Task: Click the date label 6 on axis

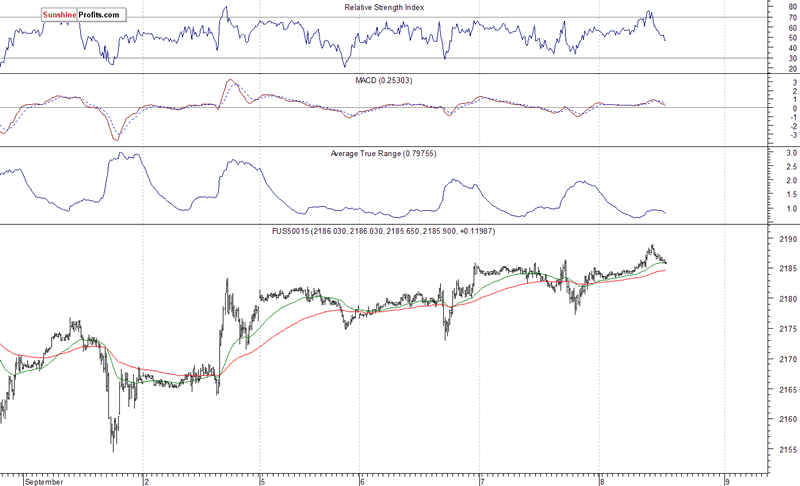Action: 362,482
